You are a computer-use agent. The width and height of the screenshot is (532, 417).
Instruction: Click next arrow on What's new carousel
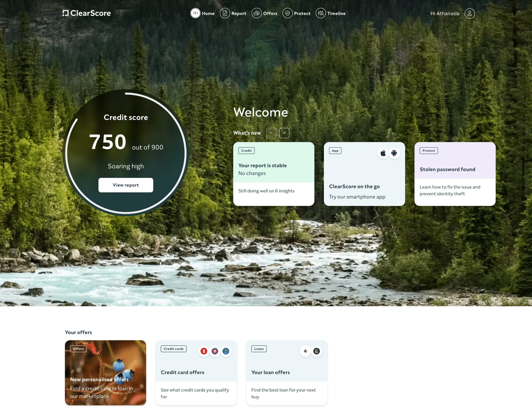(284, 133)
